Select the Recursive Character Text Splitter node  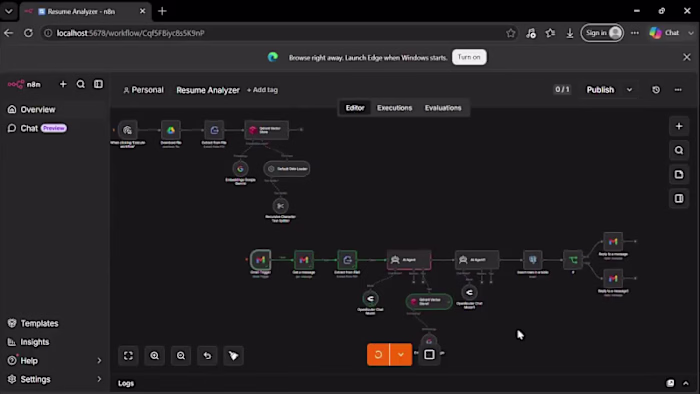280,206
